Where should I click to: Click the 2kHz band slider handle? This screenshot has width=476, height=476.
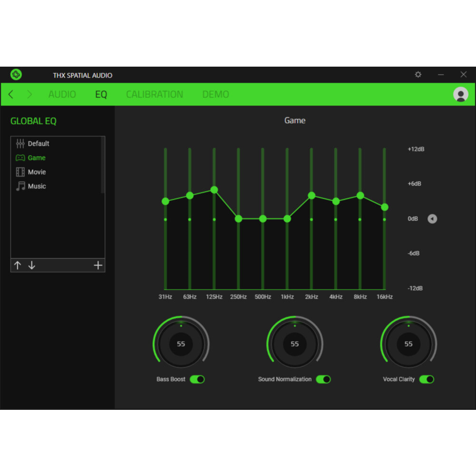311,196
